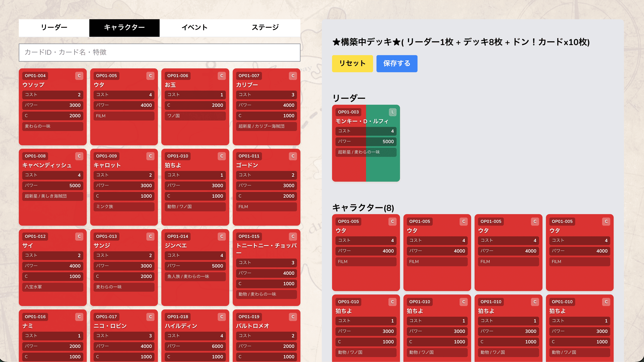The image size is (644, 362).
Task: Click the ニコ・ロビン card
Action: [124, 337]
